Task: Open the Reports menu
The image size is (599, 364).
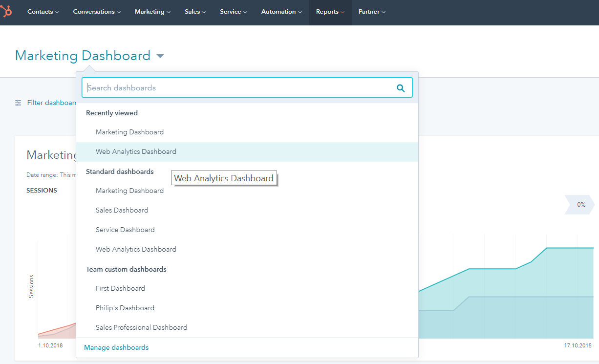Action: click(330, 12)
